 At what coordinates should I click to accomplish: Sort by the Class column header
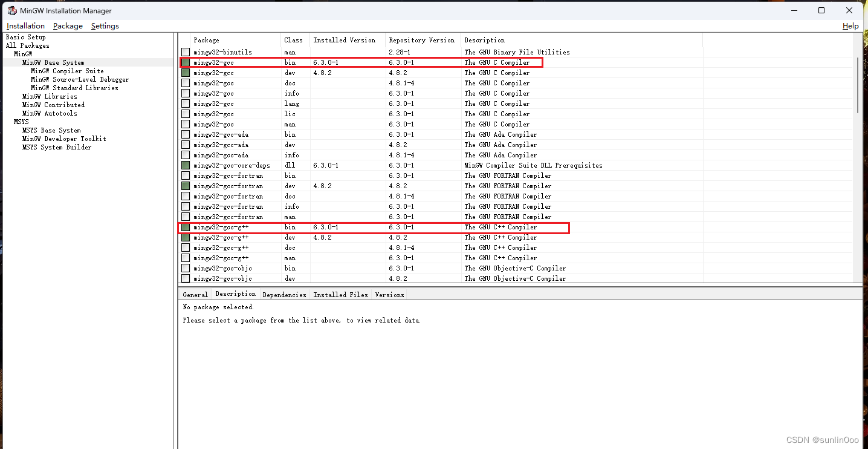click(x=295, y=40)
